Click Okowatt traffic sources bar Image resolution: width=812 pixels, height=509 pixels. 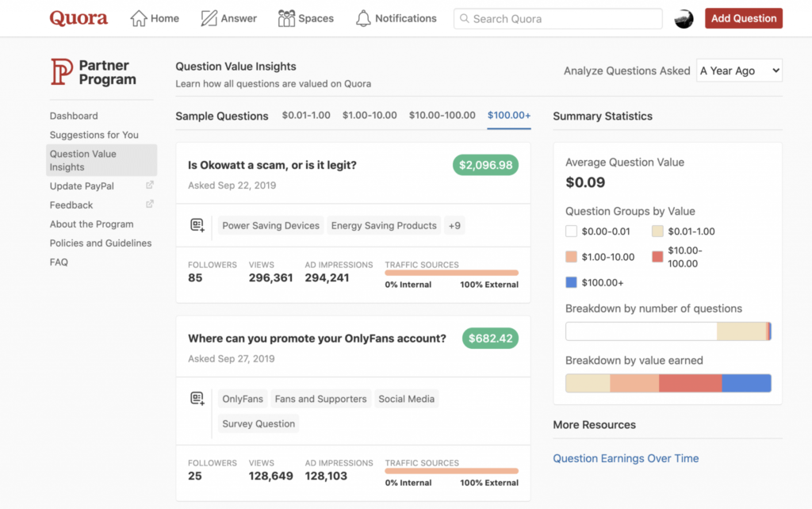[x=451, y=273]
